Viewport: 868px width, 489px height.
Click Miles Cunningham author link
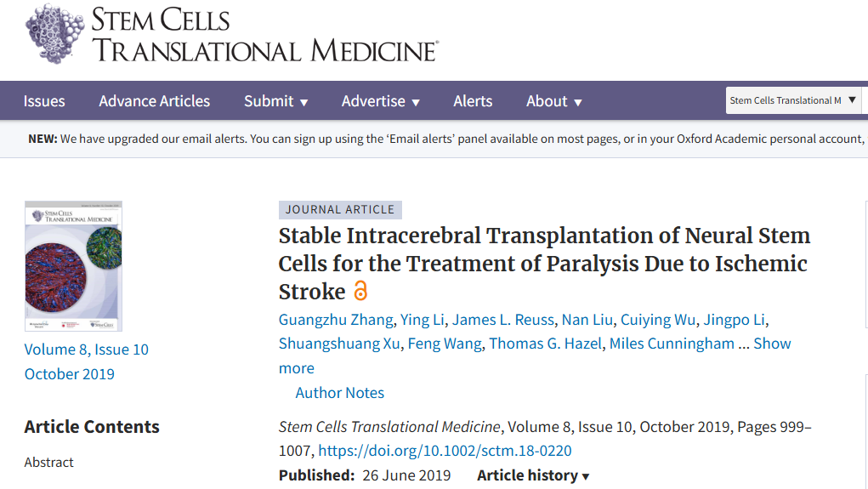pos(672,344)
